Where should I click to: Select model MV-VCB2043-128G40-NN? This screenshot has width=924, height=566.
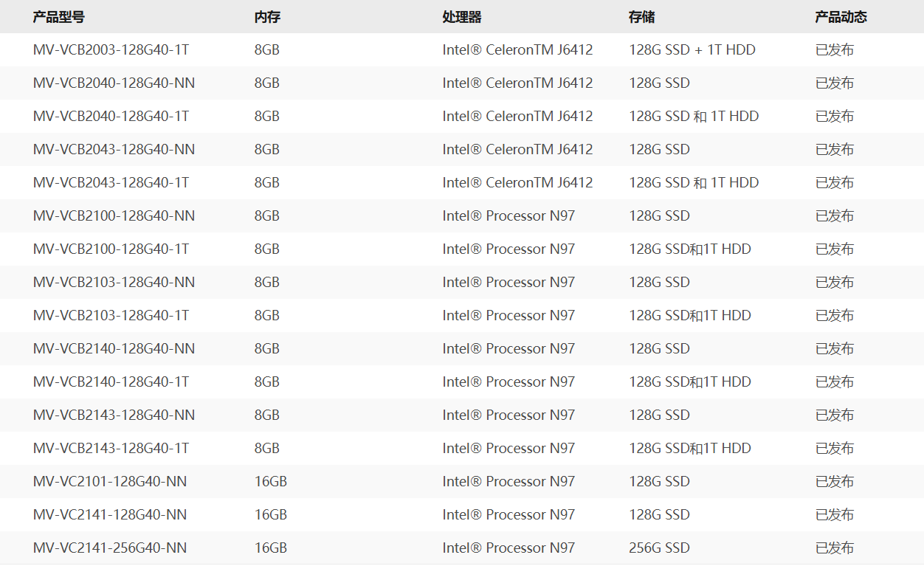tap(114, 150)
